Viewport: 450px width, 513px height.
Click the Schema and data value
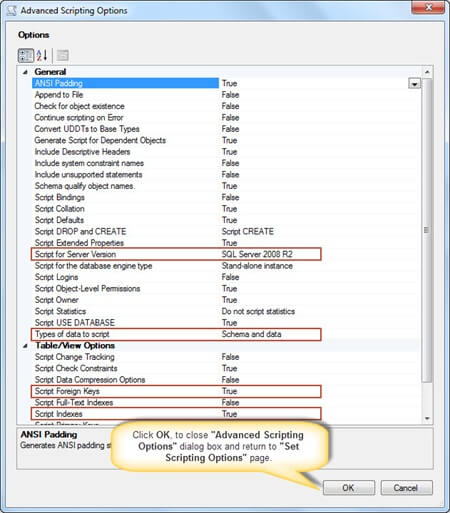click(252, 334)
